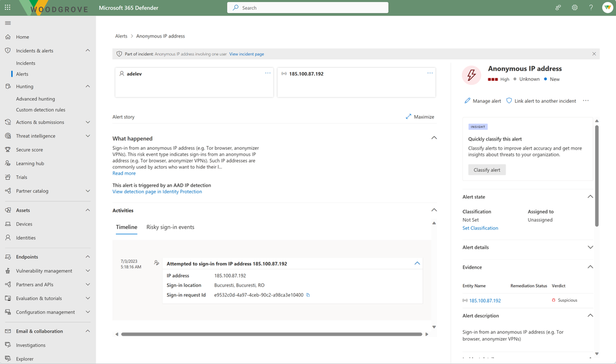This screenshot has height=364, width=616.
Task: Collapse the Email & collaboration section
Action: 88,331
